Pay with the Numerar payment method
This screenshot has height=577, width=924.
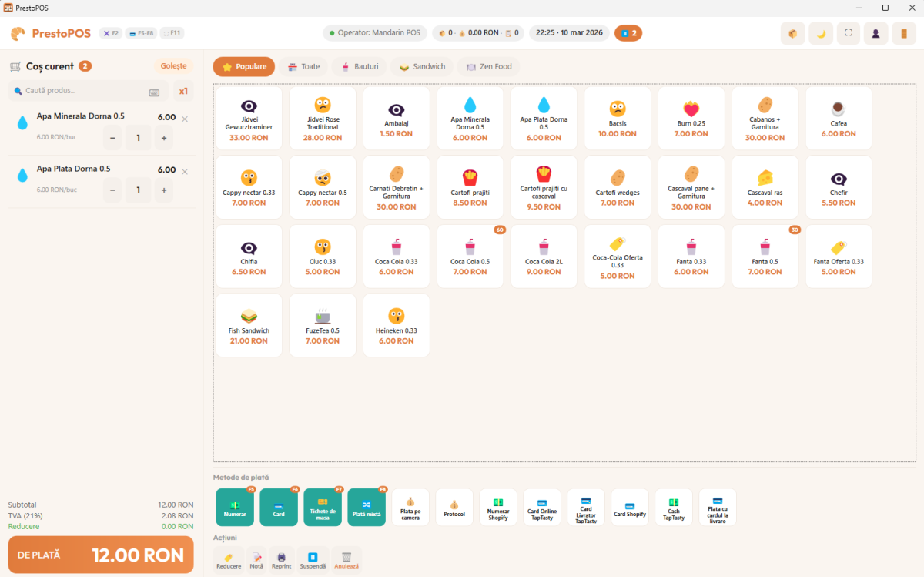[235, 507]
